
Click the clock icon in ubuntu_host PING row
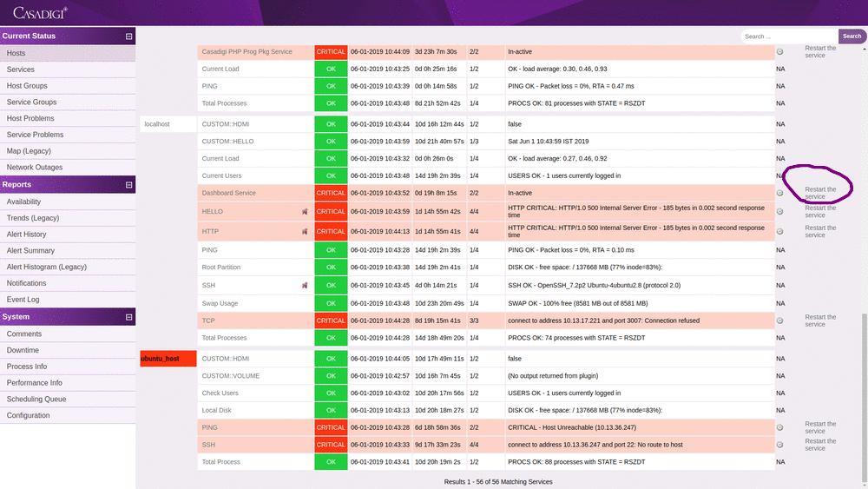[x=779, y=427]
